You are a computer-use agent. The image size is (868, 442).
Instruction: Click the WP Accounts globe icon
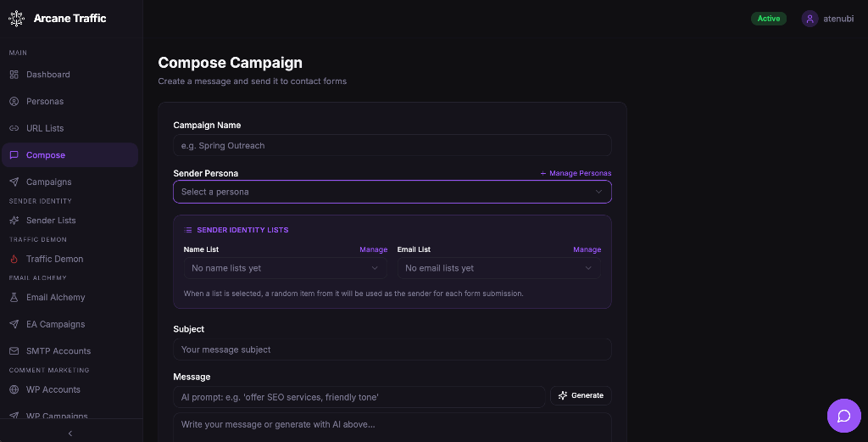point(14,389)
